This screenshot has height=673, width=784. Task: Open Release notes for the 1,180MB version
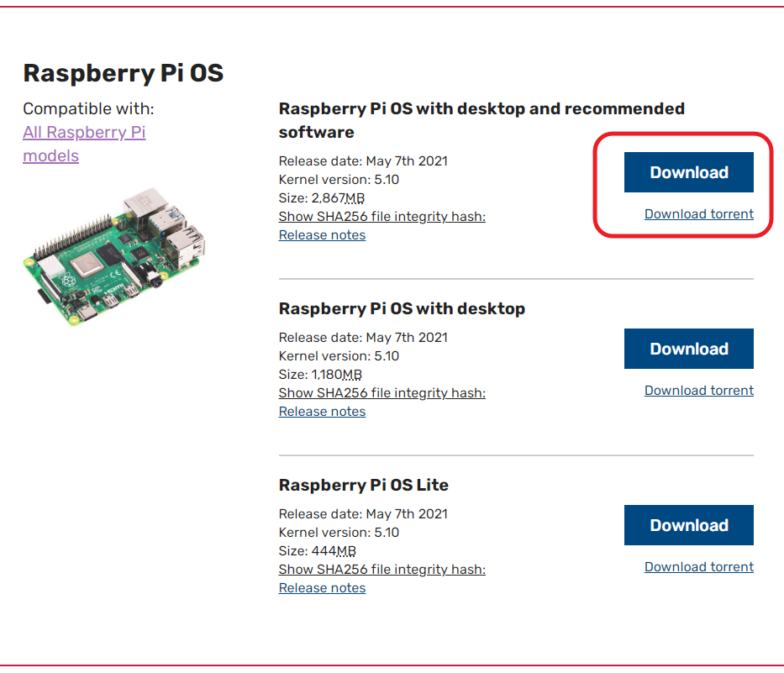tap(322, 412)
